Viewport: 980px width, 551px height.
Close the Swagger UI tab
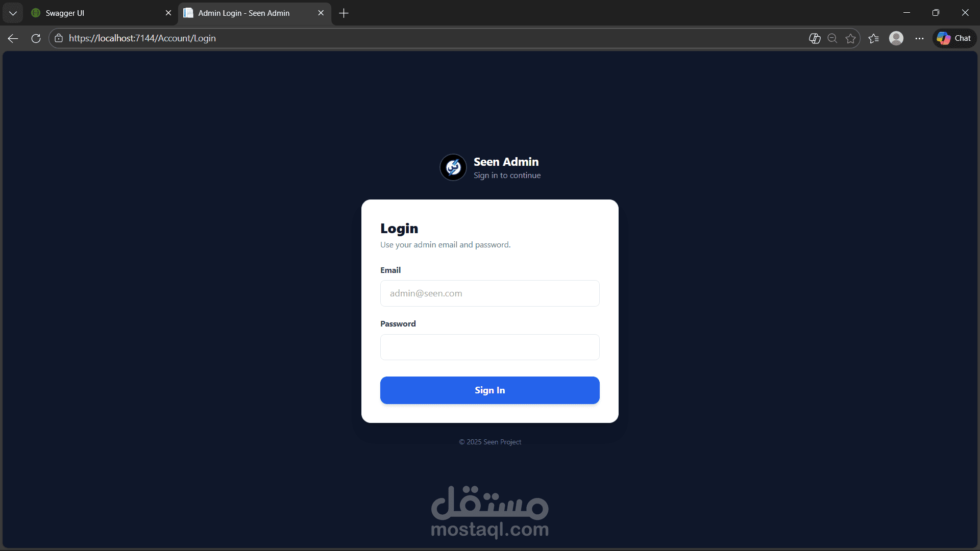pos(168,13)
